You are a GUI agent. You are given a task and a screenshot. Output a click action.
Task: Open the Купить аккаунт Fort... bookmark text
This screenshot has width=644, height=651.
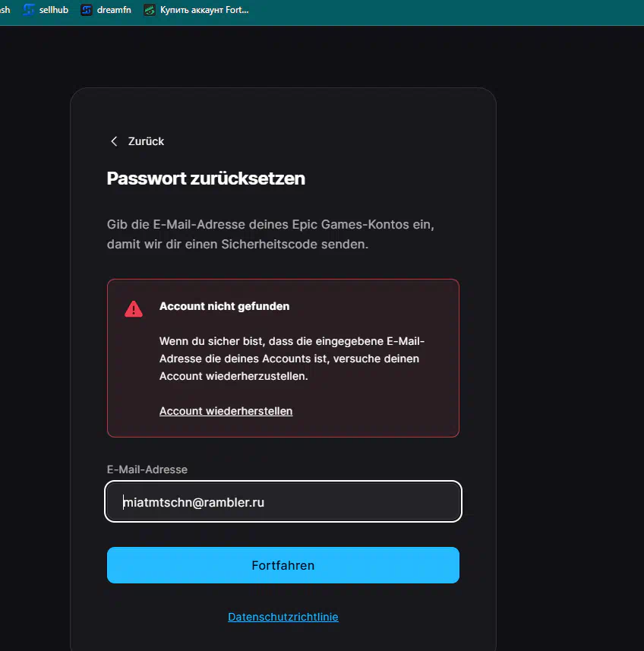204,10
